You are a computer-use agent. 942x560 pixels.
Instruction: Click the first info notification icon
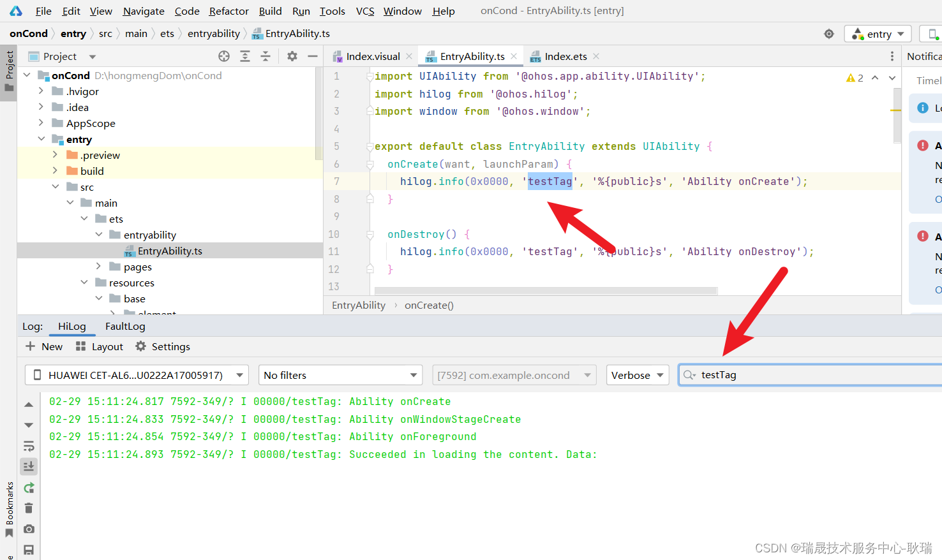coord(923,108)
